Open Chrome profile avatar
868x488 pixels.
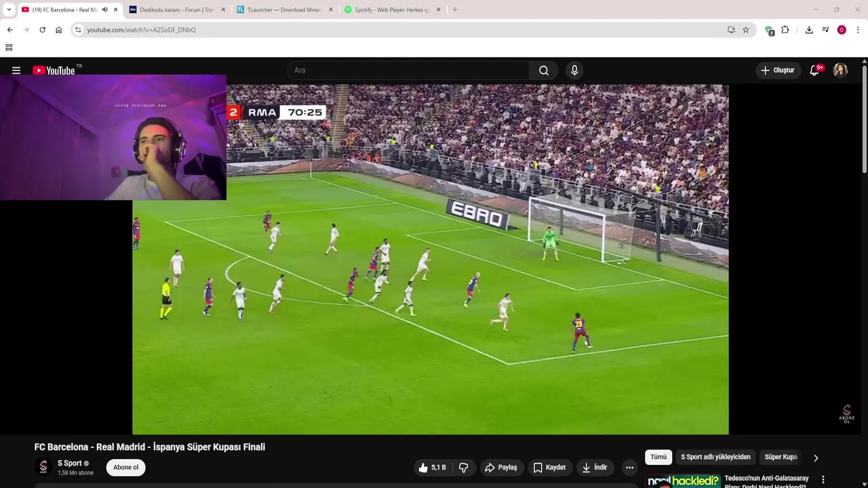842,30
